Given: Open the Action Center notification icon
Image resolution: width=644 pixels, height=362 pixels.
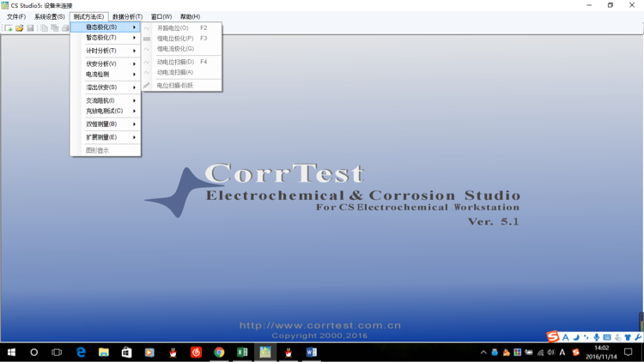Looking at the screenshot, I should pos(628,353).
